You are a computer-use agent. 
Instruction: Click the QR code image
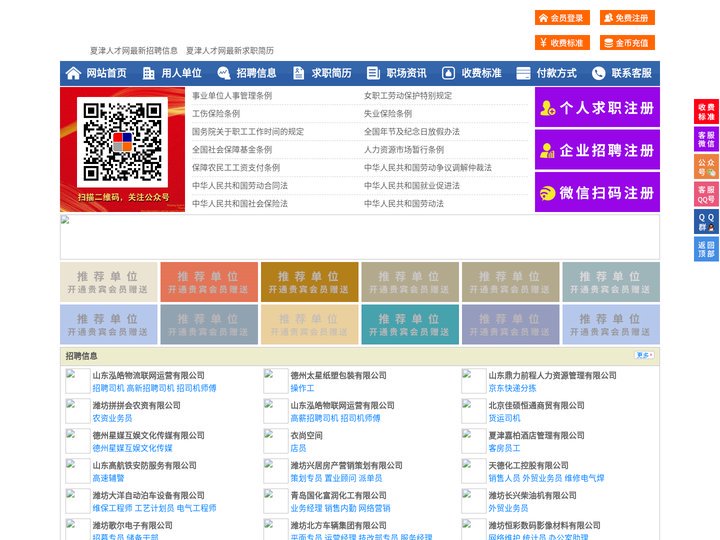click(123, 142)
